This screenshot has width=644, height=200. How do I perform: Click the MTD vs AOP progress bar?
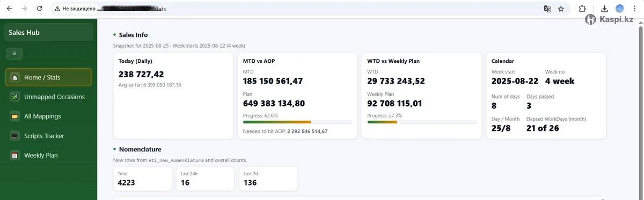[x=297, y=122]
